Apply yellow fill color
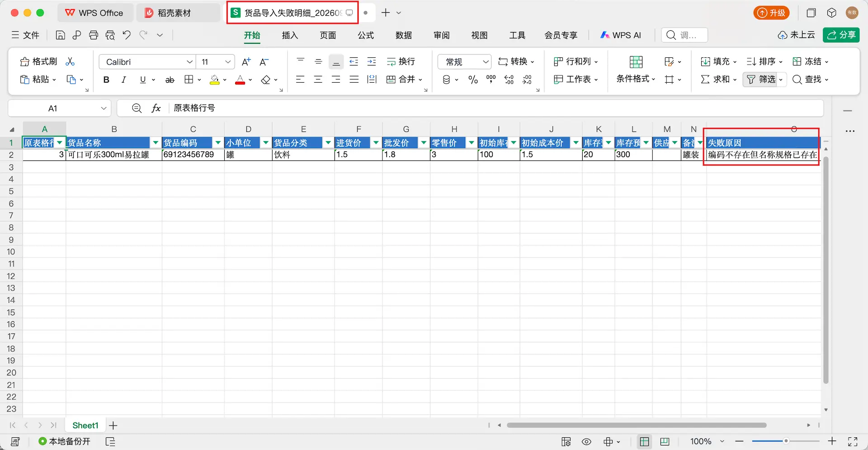Image resolution: width=868 pixels, height=450 pixels. [215, 80]
